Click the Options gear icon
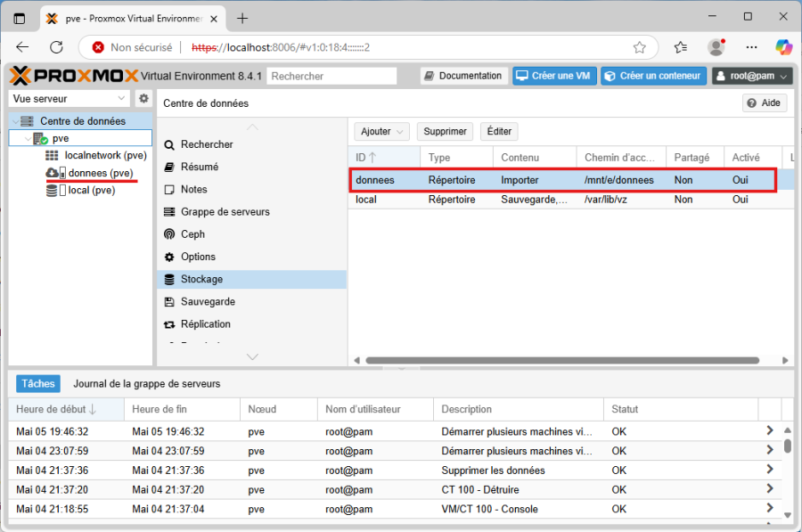Image resolution: width=802 pixels, height=532 pixels. [169, 257]
